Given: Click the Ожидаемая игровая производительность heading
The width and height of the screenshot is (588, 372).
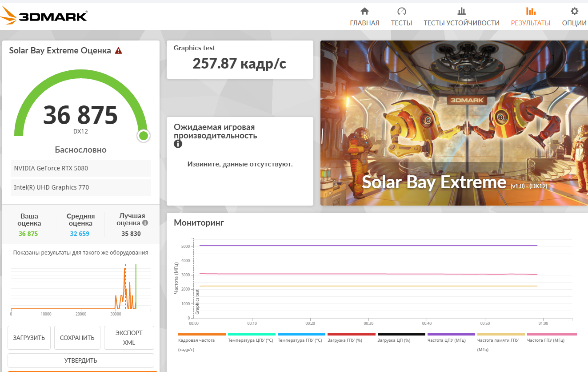Looking at the screenshot, I should (216, 131).
